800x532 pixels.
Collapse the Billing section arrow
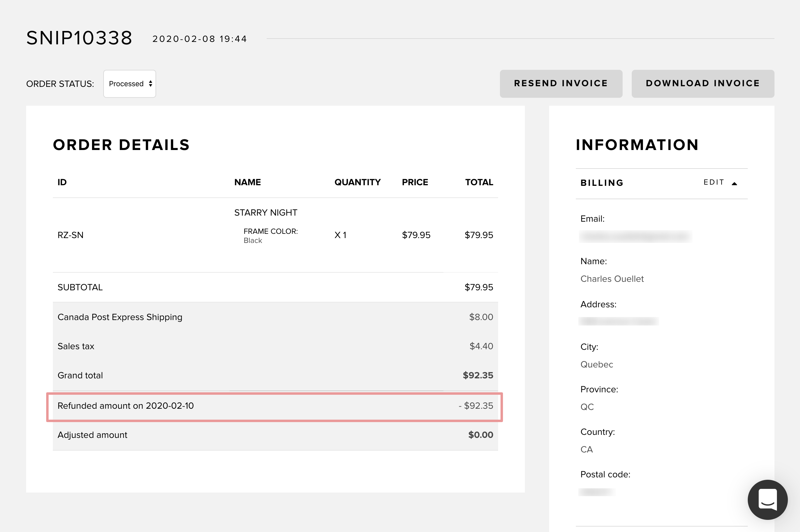(734, 183)
